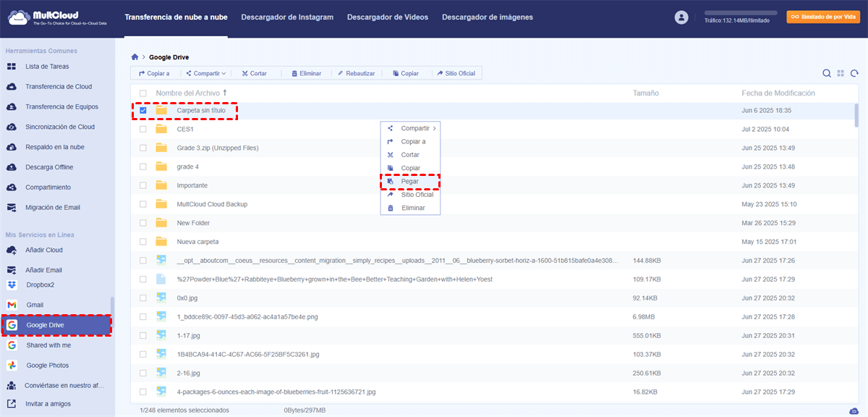Open Compartimiento in the sidebar
The width and height of the screenshot is (868, 417).
[48, 188]
